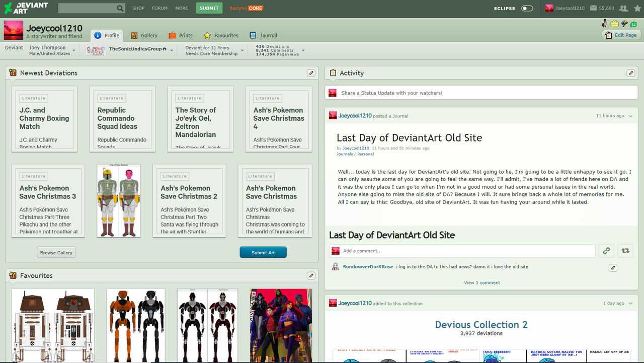This screenshot has height=363, width=644.
Task: Click the yellow cake badge icon
Action: 614,23
